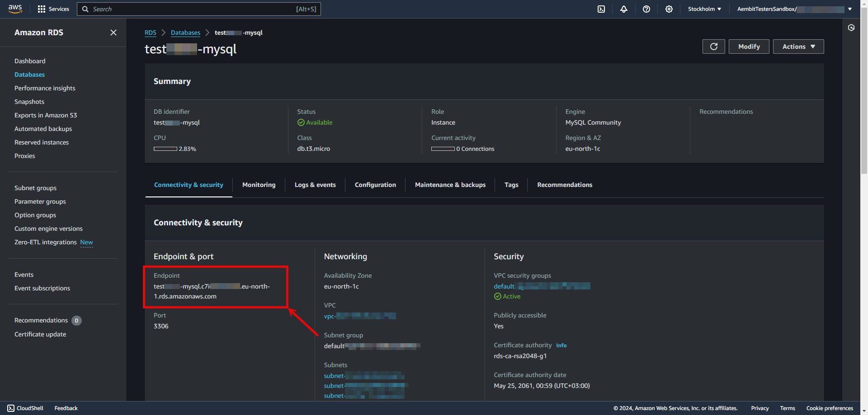Open Automated backups in sidebar
The image size is (868, 415).
tap(43, 129)
